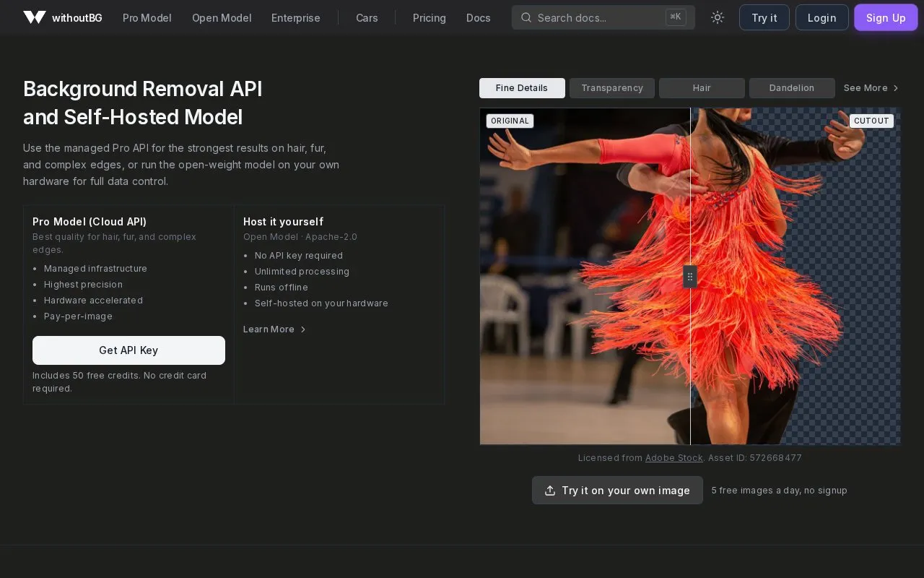Click the withoutBG brand name text
This screenshot has height=578, width=924.
click(x=77, y=17)
